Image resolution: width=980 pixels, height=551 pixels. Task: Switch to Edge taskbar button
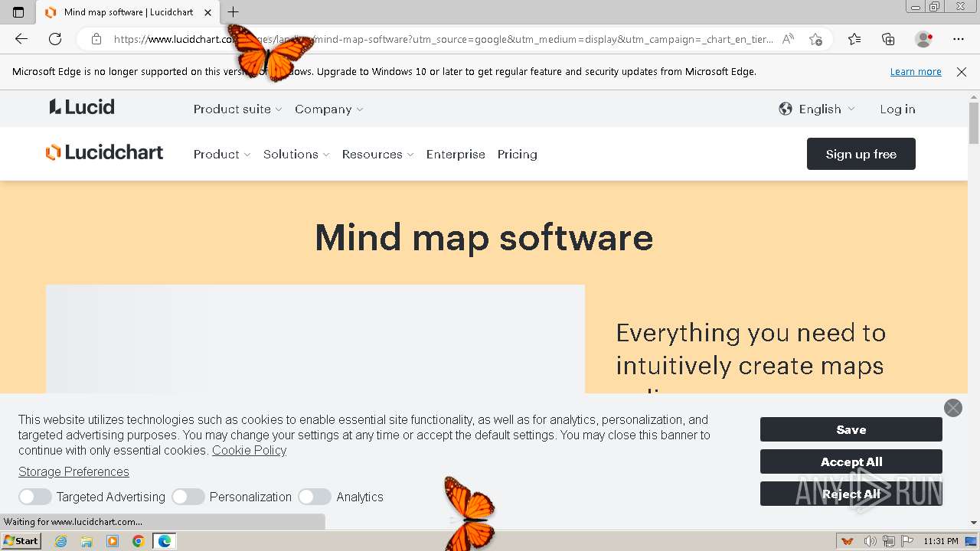(164, 541)
